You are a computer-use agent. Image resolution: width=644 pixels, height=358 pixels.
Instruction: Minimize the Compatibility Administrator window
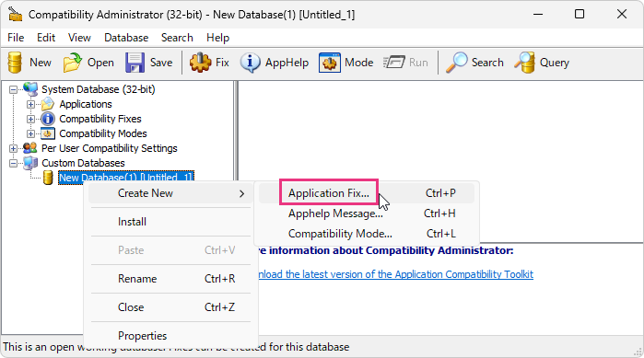pos(538,15)
